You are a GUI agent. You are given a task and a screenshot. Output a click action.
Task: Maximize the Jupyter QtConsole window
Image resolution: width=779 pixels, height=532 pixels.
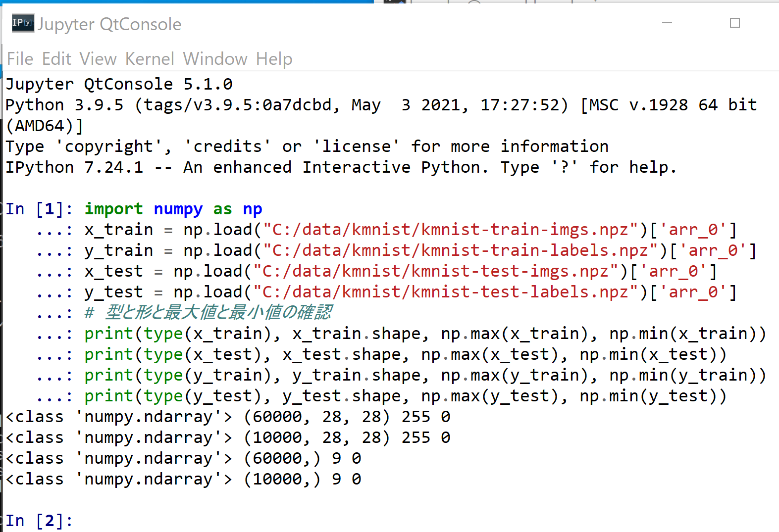coord(735,23)
